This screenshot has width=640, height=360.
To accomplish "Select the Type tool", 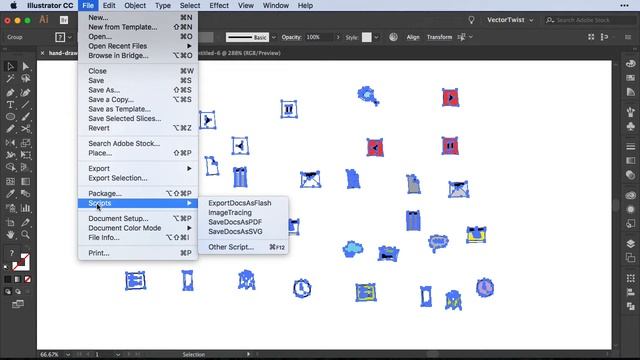I will tap(10, 105).
